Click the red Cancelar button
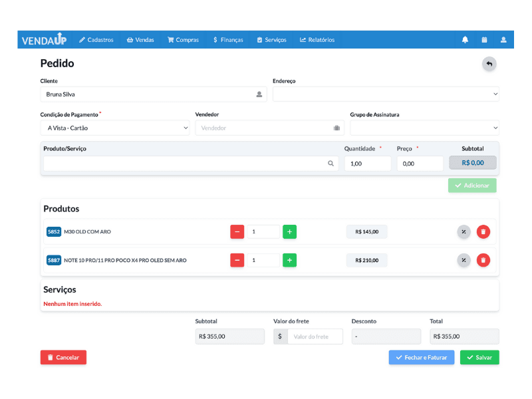 coord(63,357)
